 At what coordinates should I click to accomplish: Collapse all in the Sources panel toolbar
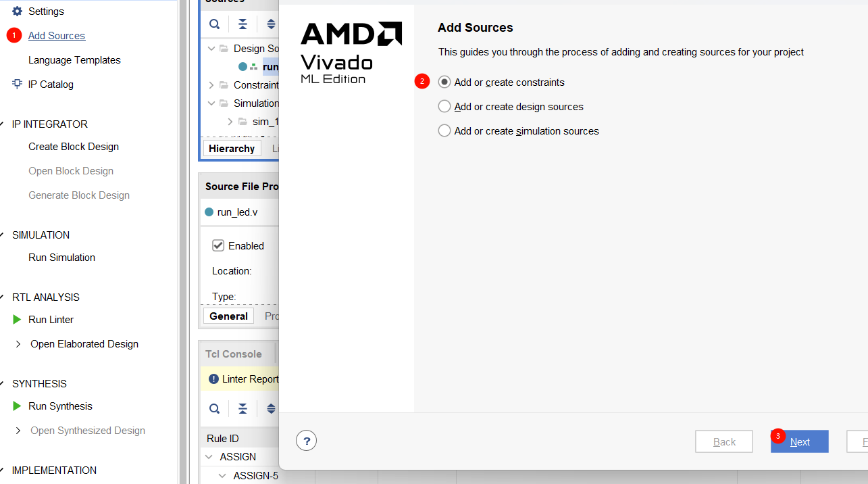pos(242,24)
